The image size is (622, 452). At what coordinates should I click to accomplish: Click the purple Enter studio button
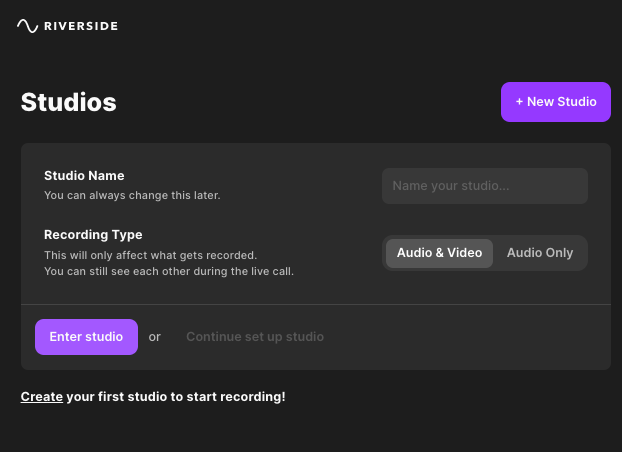[x=86, y=337]
